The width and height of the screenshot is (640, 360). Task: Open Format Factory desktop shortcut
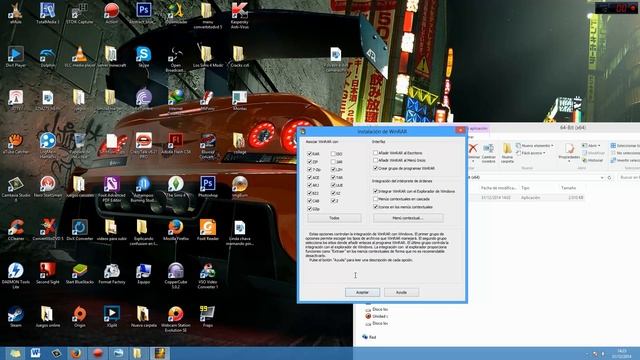point(111,273)
